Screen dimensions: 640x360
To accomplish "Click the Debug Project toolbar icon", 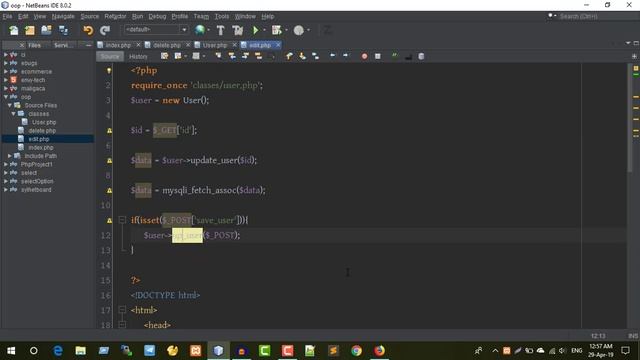I will point(277,30).
